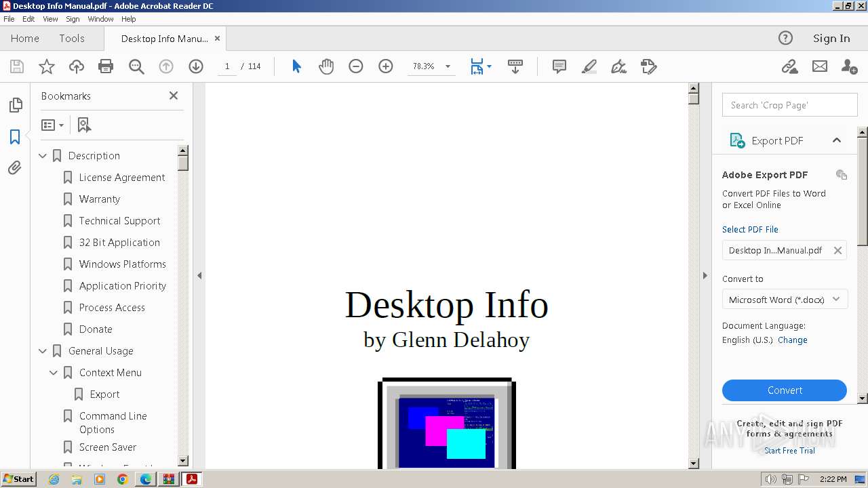This screenshot has height=488, width=868.
Task: Share a link with the link icon
Action: point(789,66)
